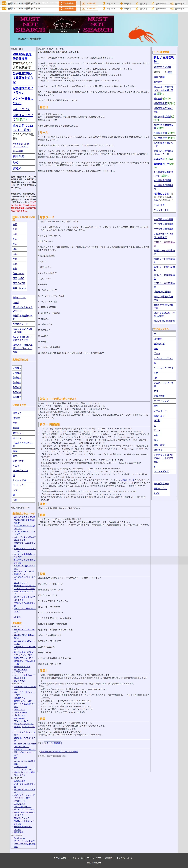The width and height of the screenshot is (188, 868).
Task: Open 画像検索 sub-content link
Action: (158, 339)
